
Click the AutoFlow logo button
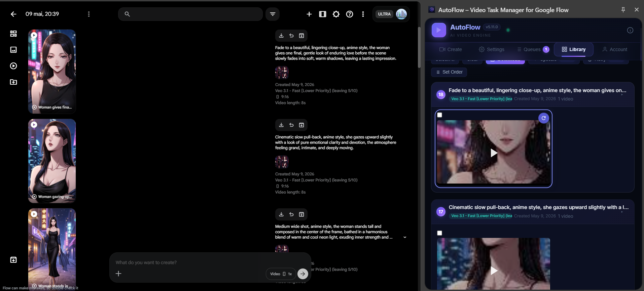[439, 30]
